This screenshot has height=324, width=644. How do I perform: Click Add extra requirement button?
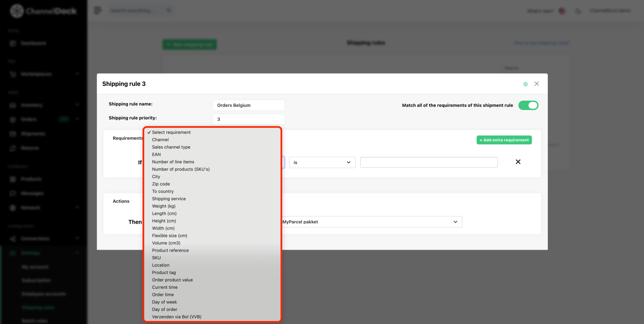pyautogui.click(x=504, y=140)
